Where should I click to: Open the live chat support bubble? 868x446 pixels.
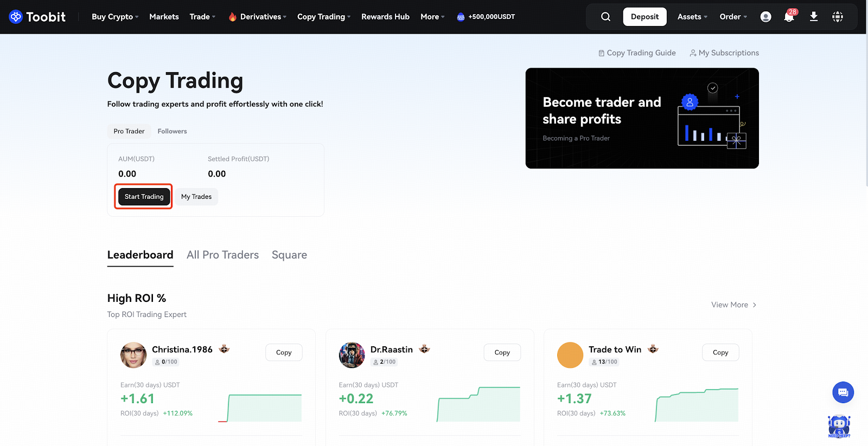(x=843, y=392)
